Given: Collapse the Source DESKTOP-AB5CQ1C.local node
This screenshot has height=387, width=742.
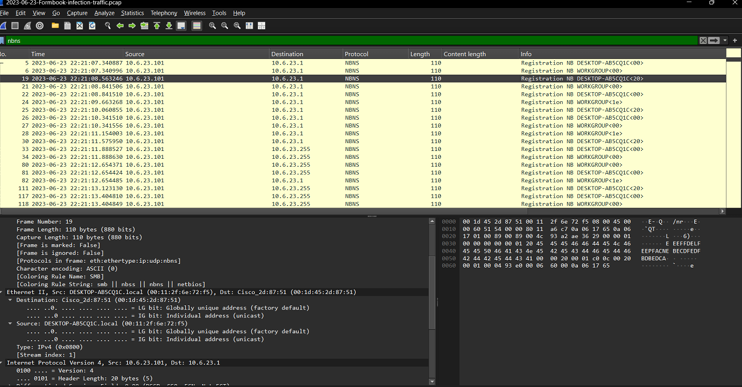Looking at the screenshot, I should (10, 324).
